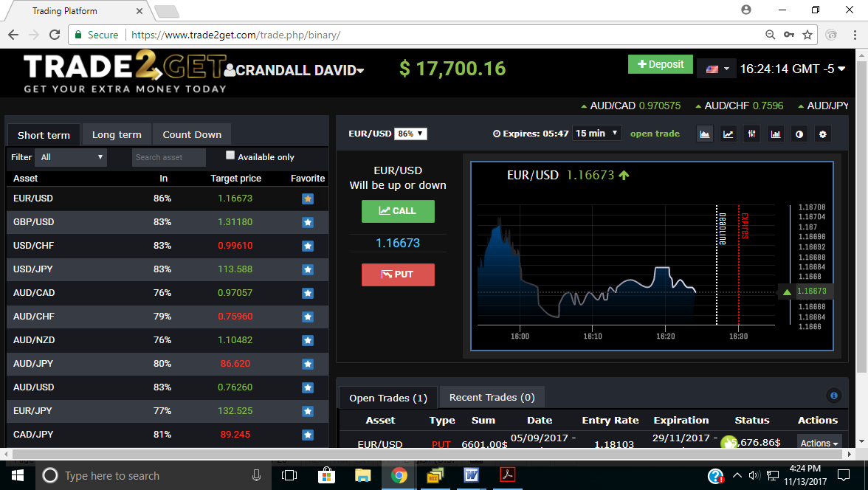This screenshot has width=868, height=490.
Task: Open the Chrome profile icon
Action: tap(746, 10)
